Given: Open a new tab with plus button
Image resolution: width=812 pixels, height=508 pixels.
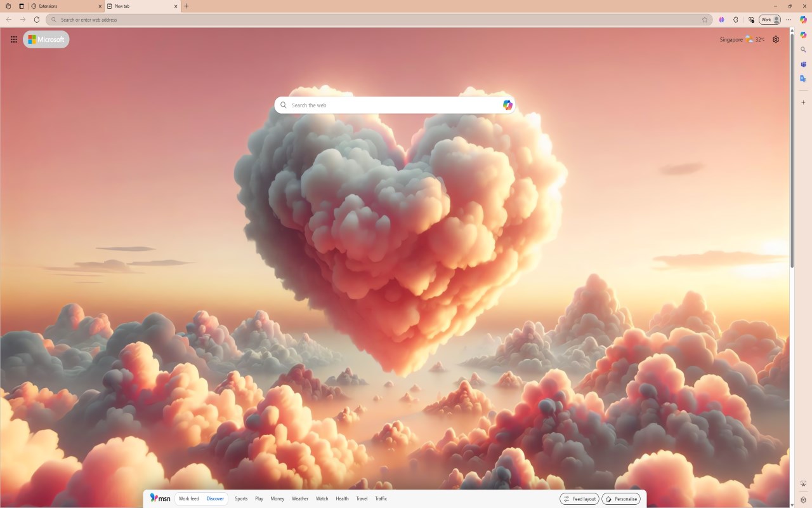Looking at the screenshot, I should (x=187, y=6).
